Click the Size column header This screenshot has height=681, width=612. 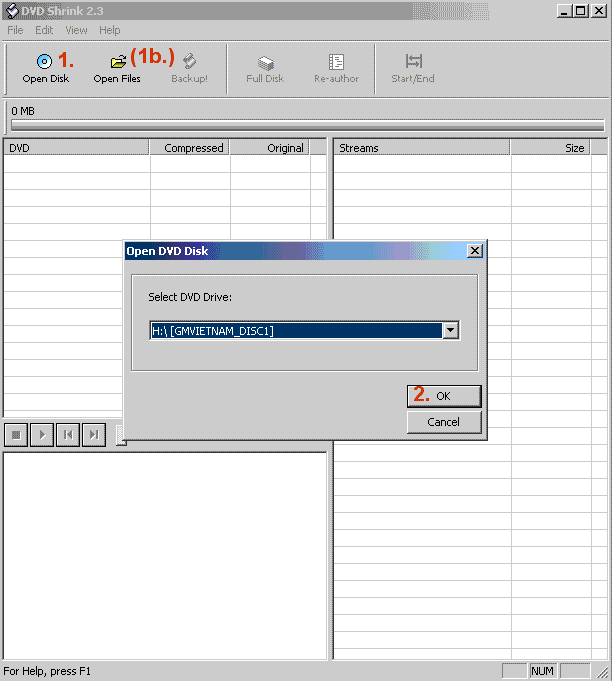pyautogui.click(x=550, y=148)
